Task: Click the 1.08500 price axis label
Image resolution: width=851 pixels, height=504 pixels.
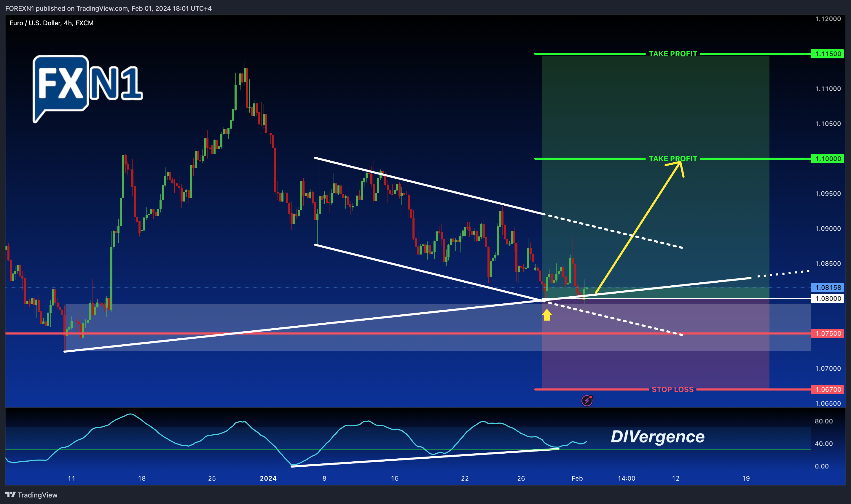Action: (x=828, y=263)
